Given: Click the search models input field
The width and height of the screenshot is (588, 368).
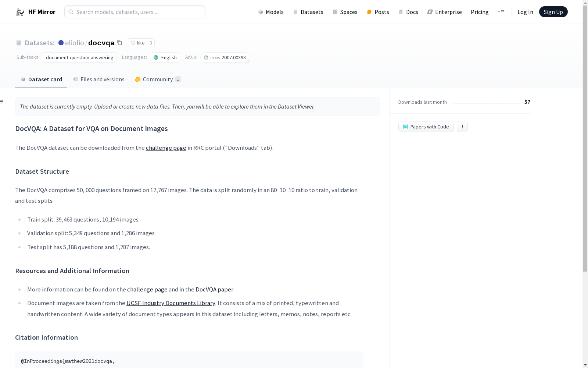Looking at the screenshot, I should point(135,12).
